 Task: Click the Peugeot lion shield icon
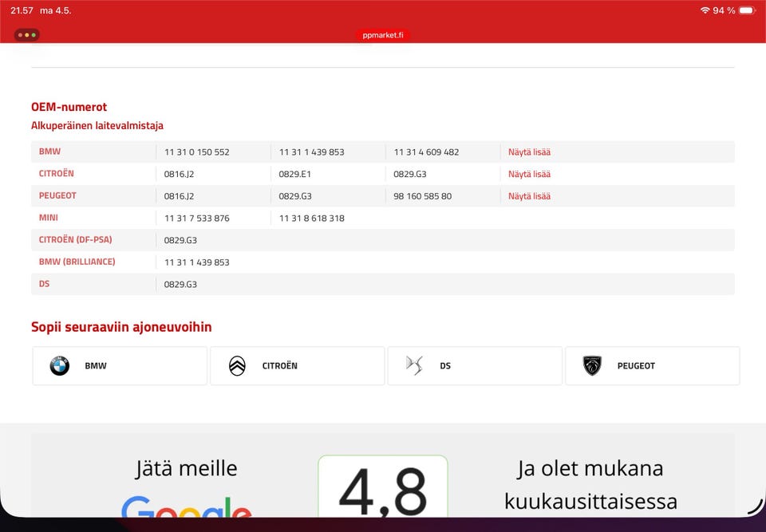point(592,366)
